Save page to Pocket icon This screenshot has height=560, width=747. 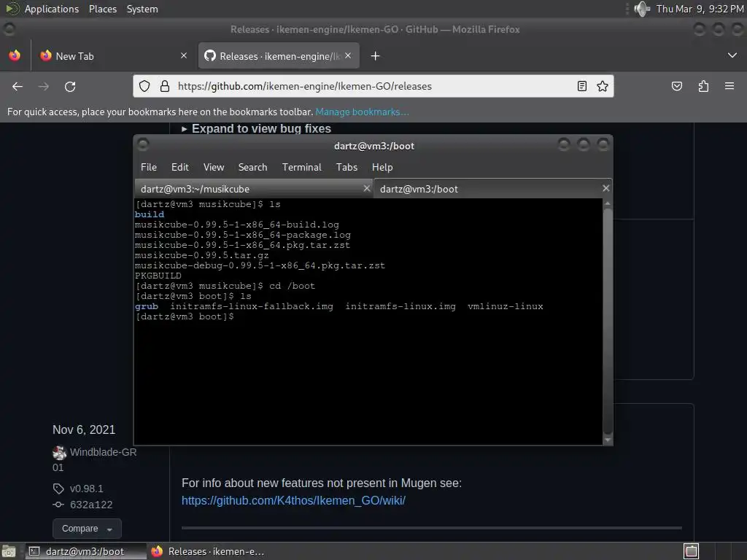(x=676, y=86)
